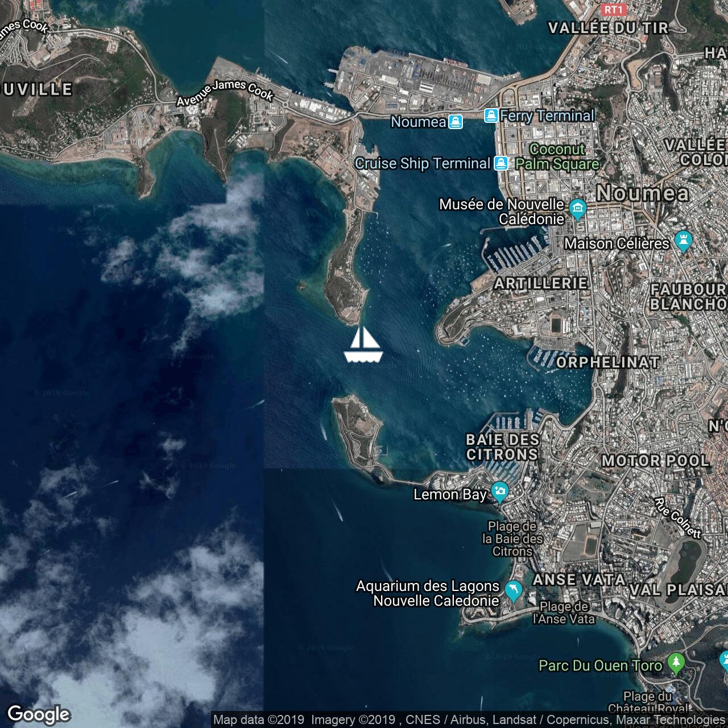Click the Google logo
The height and width of the screenshot is (728, 728).
click(x=39, y=714)
